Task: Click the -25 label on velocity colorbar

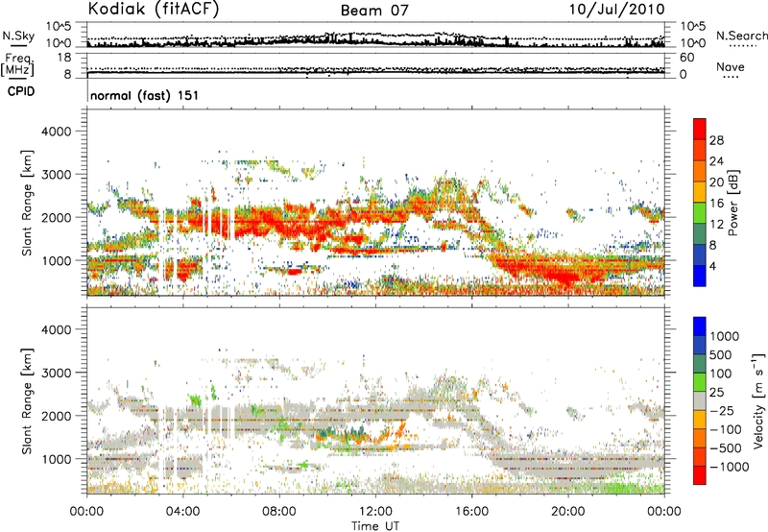Action: [722, 411]
